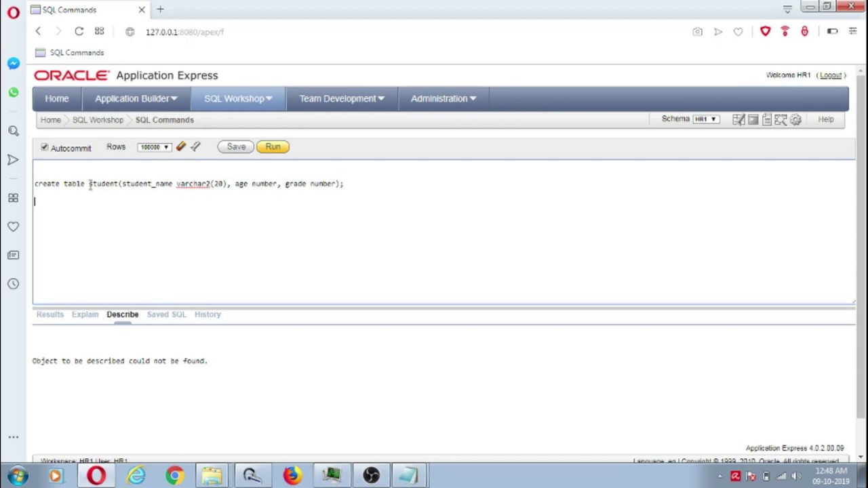Switch to Describe tab

[122, 314]
